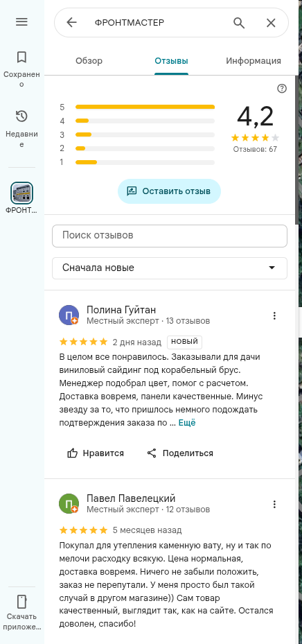Click the name Павел Павелецкий
Viewport: 302px width, 644px height.
131,498
